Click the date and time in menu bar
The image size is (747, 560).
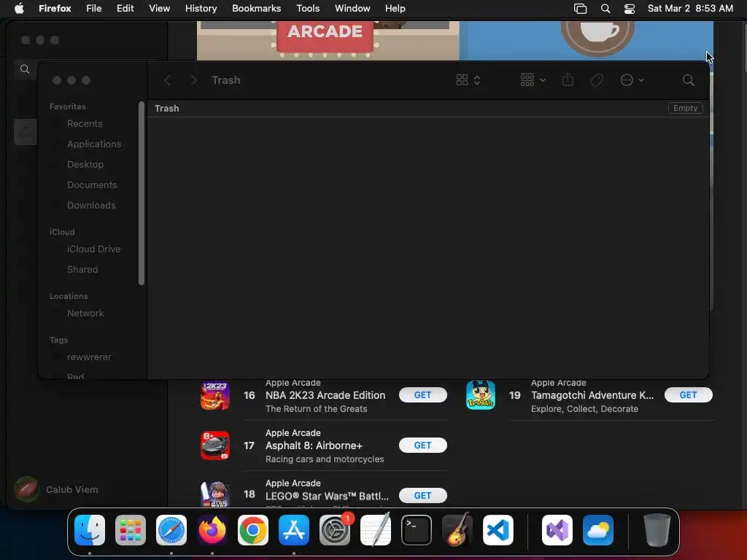pos(690,9)
